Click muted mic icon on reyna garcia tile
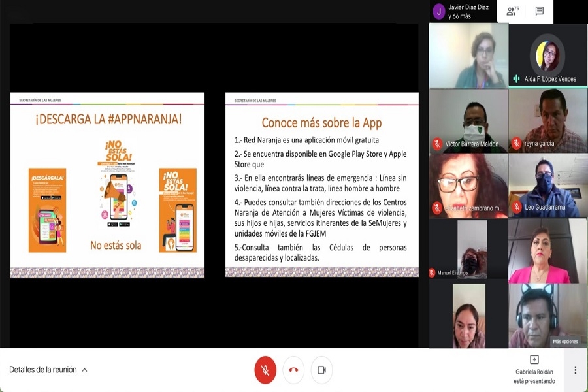The height and width of the screenshot is (392, 588). (x=516, y=144)
